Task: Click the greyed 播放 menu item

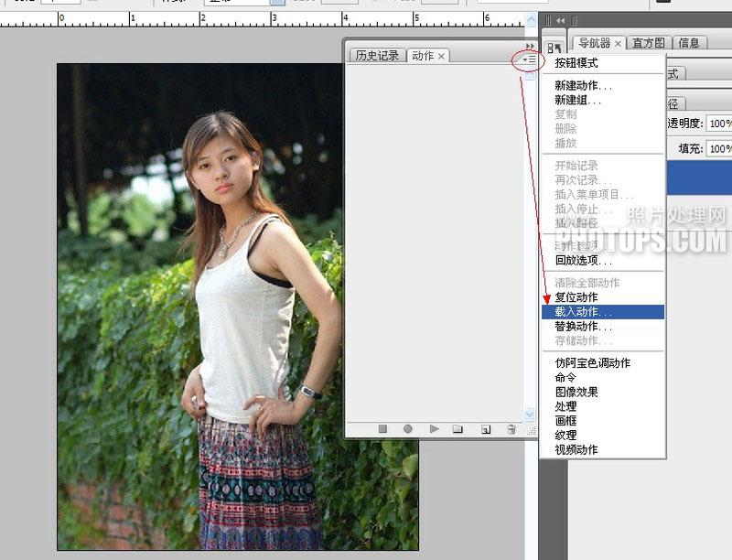Action: click(603, 144)
